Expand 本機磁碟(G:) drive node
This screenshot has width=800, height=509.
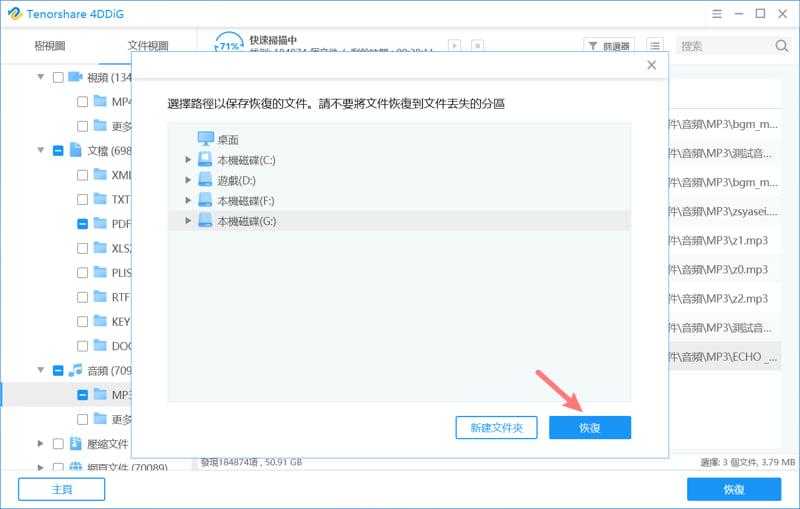tap(188, 221)
